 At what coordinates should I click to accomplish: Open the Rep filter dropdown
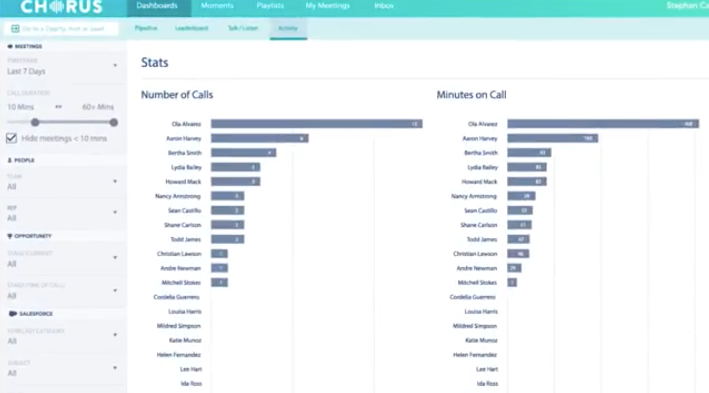[x=62, y=213]
